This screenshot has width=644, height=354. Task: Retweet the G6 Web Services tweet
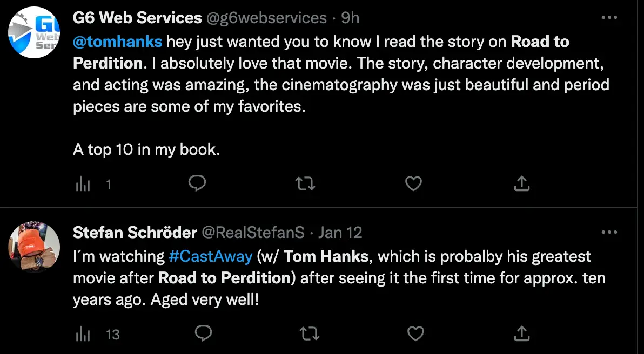pyautogui.click(x=305, y=183)
